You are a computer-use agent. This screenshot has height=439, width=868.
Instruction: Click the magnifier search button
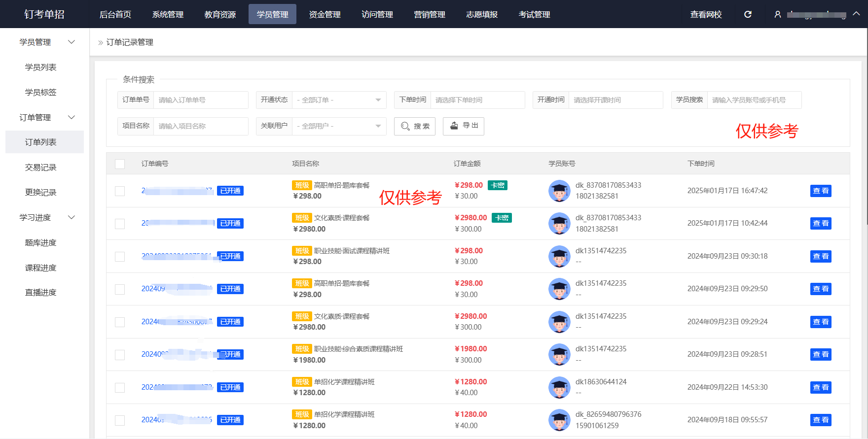pos(414,126)
